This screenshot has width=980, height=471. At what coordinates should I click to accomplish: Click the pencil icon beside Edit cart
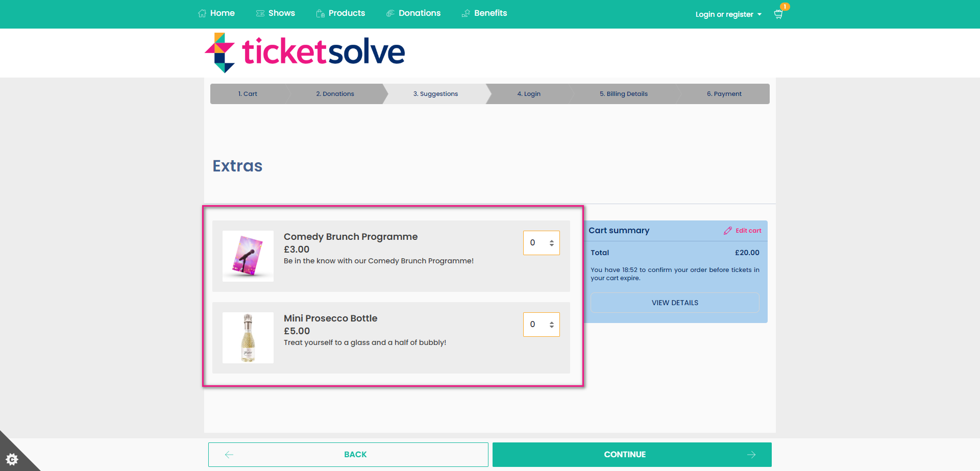pyautogui.click(x=728, y=231)
